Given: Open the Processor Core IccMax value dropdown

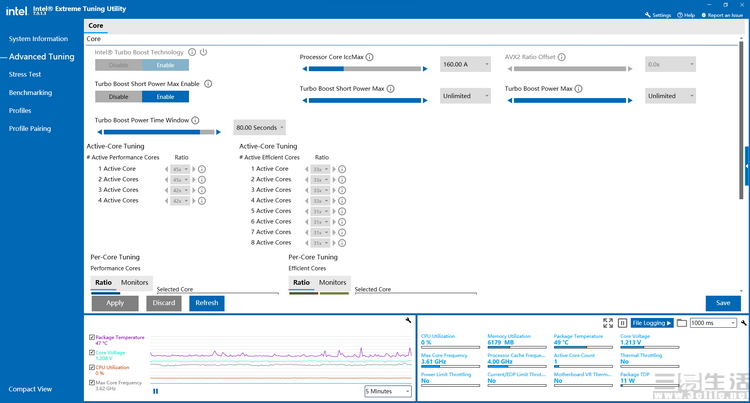Looking at the screenshot, I should click(465, 64).
